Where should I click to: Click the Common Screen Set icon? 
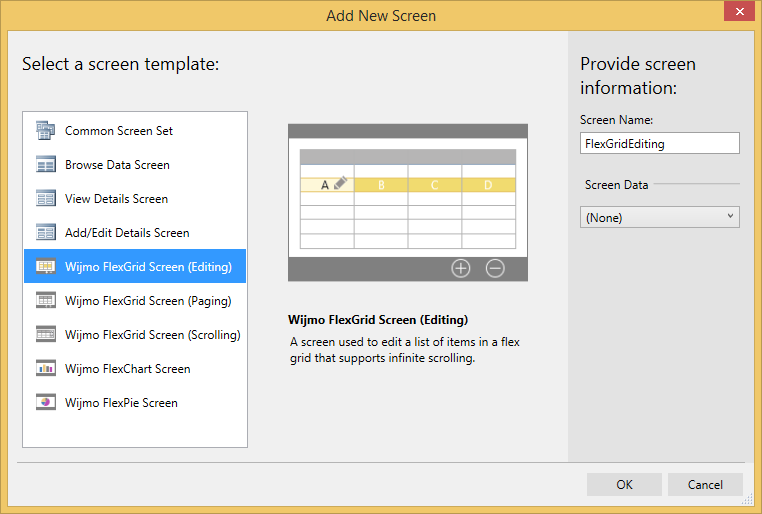click(x=45, y=130)
